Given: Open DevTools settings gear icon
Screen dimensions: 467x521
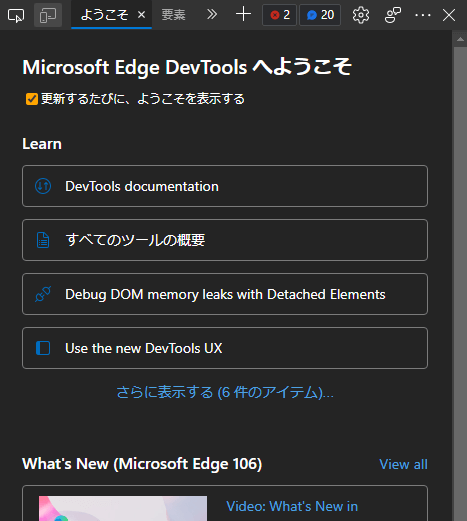Looking at the screenshot, I should [x=361, y=15].
